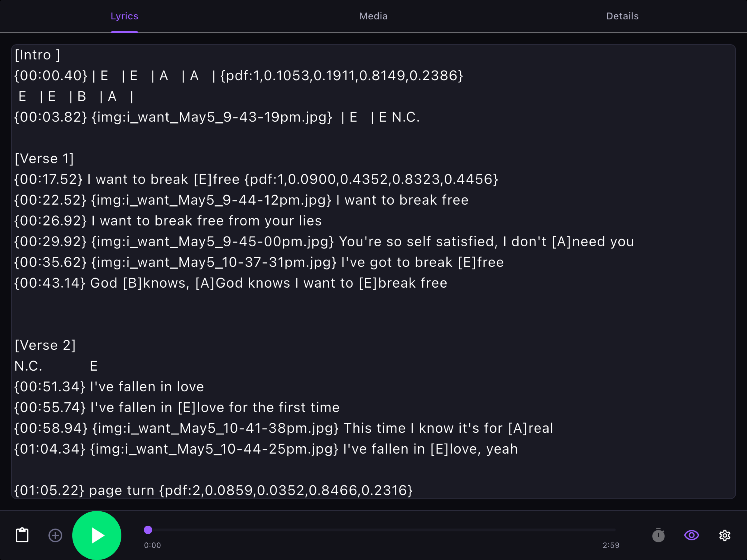Image resolution: width=747 pixels, height=560 pixels.
Task: Click the line 'E | E | B | A |'
Action: tap(76, 97)
